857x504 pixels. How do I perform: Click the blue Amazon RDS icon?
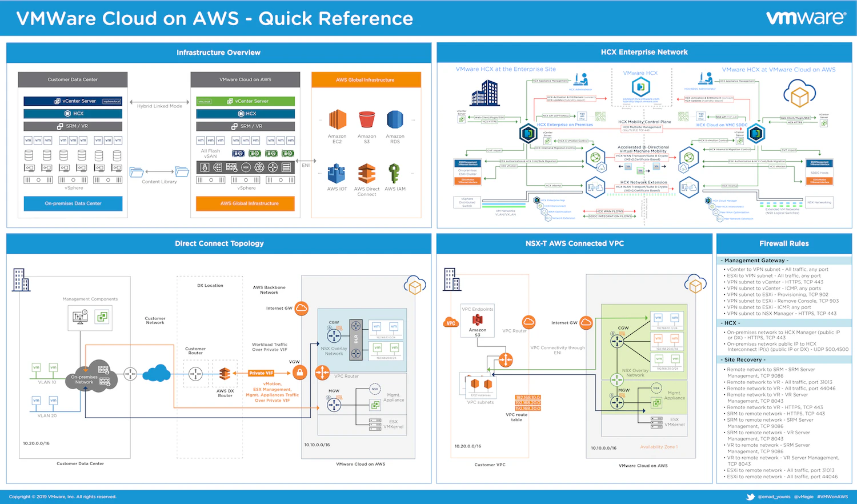[x=395, y=120]
